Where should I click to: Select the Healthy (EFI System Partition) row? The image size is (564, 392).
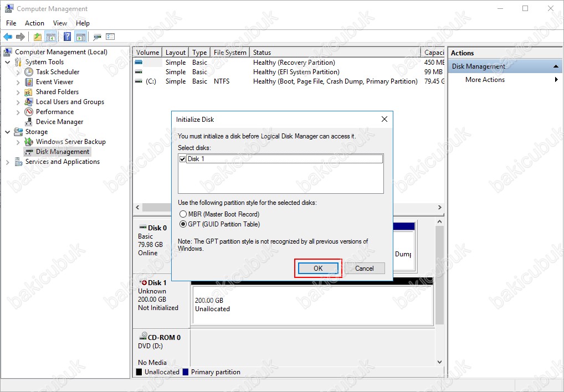click(289, 72)
